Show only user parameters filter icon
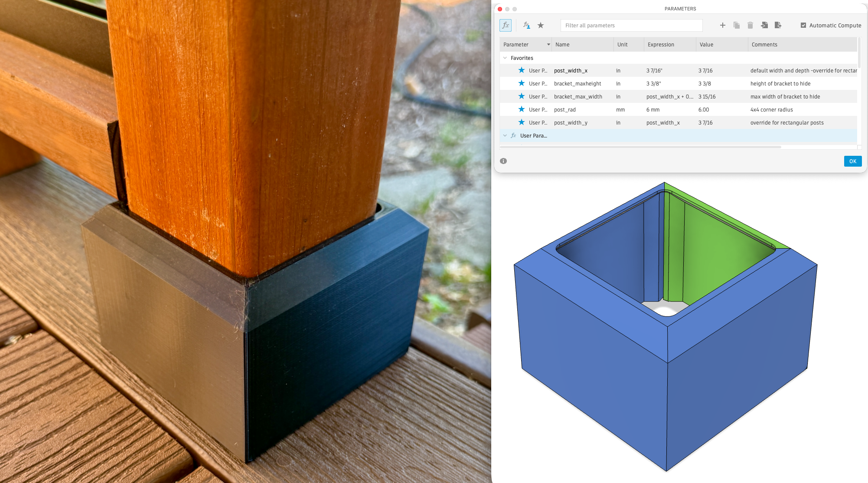The width and height of the screenshot is (868, 483). click(526, 26)
